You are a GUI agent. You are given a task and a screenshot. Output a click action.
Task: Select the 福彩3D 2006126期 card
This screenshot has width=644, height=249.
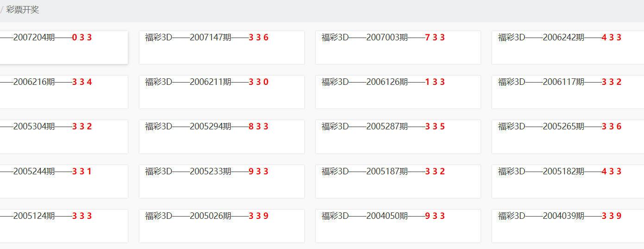[398, 92]
